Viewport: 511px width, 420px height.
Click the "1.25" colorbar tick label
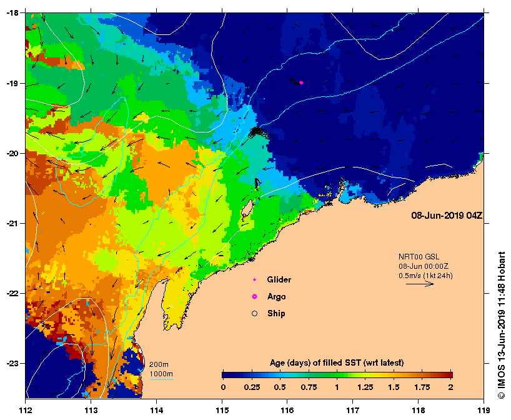[365, 387]
